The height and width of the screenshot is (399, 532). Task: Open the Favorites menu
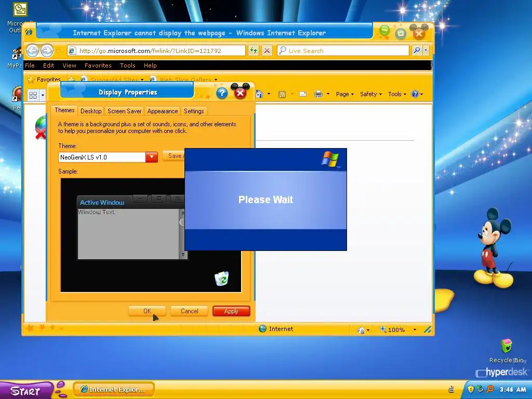coord(98,65)
